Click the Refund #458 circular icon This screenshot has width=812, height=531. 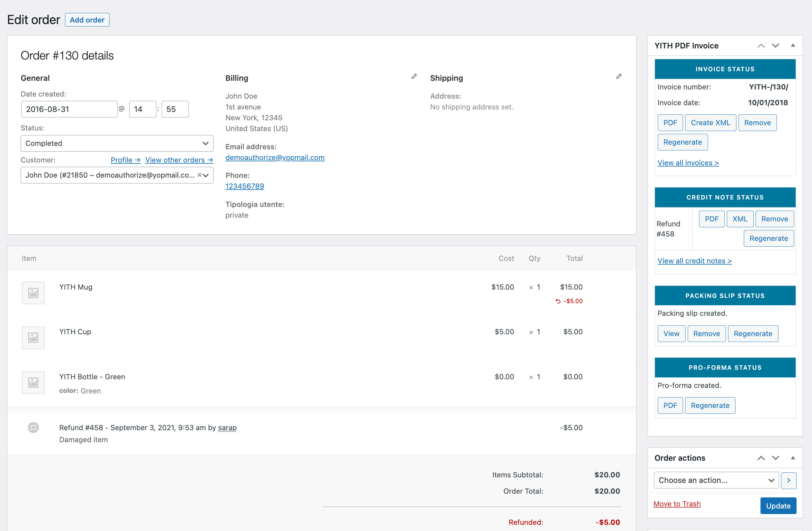33,428
